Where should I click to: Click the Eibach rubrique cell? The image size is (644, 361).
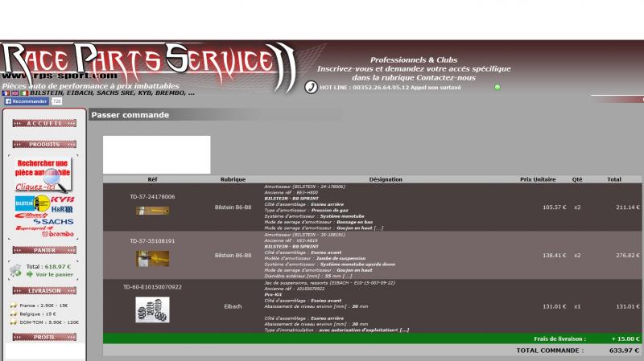tap(233, 306)
